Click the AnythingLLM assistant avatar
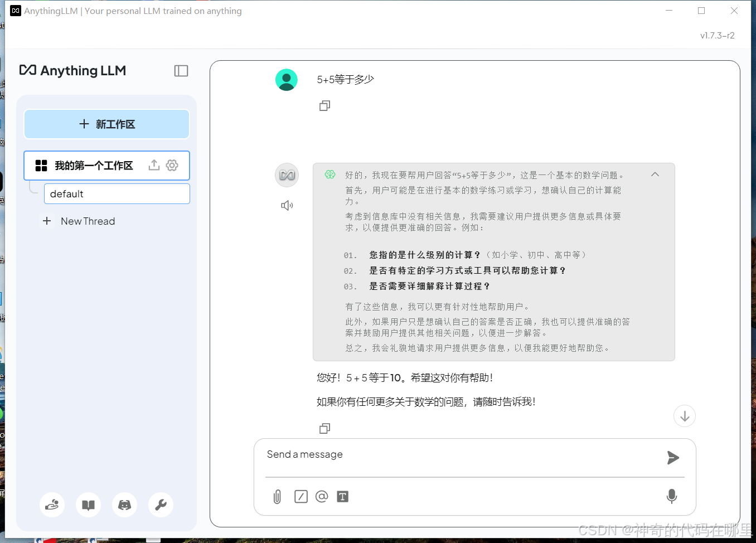Screen dimensions: 756x543 coord(287,175)
